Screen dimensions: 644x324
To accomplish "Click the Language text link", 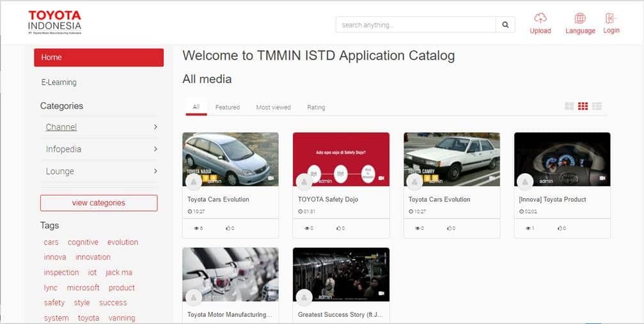I will (x=580, y=31).
